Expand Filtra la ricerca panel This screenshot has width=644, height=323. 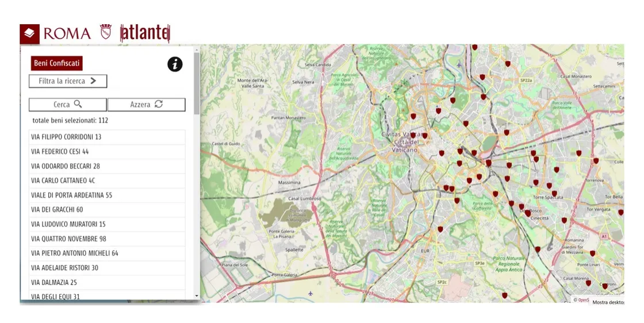68,81
